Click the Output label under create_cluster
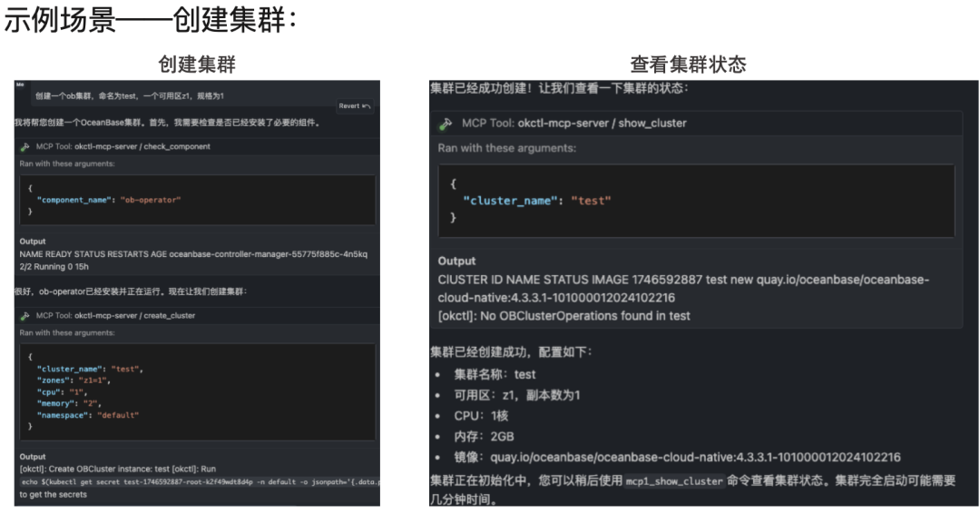The width and height of the screenshot is (980, 514). [x=34, y=457]
